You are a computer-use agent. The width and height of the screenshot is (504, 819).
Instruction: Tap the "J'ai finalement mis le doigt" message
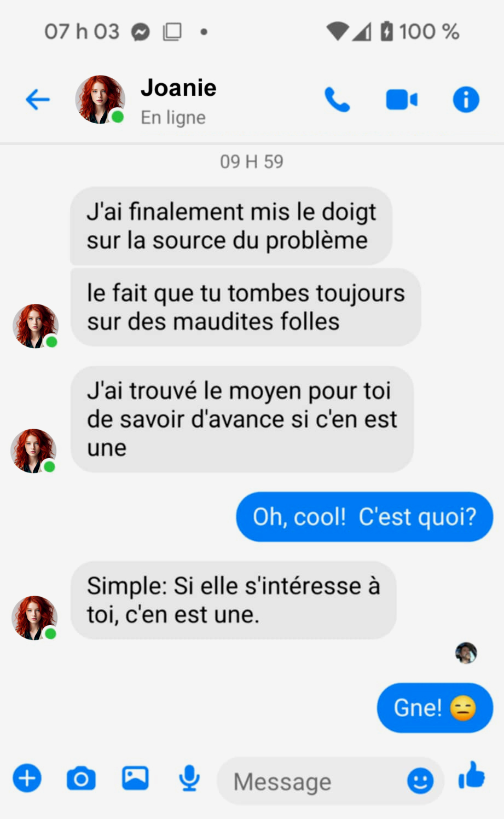(230, 226)
